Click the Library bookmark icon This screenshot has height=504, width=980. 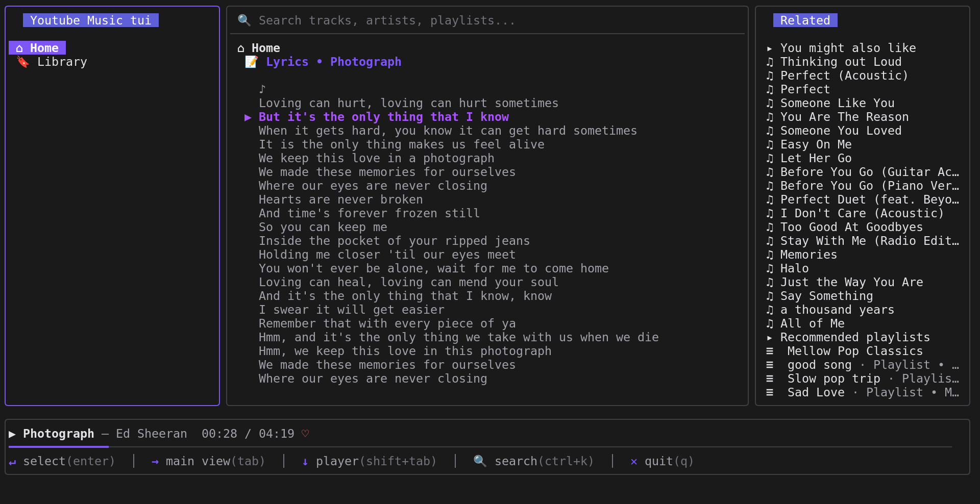pos(23,62)
